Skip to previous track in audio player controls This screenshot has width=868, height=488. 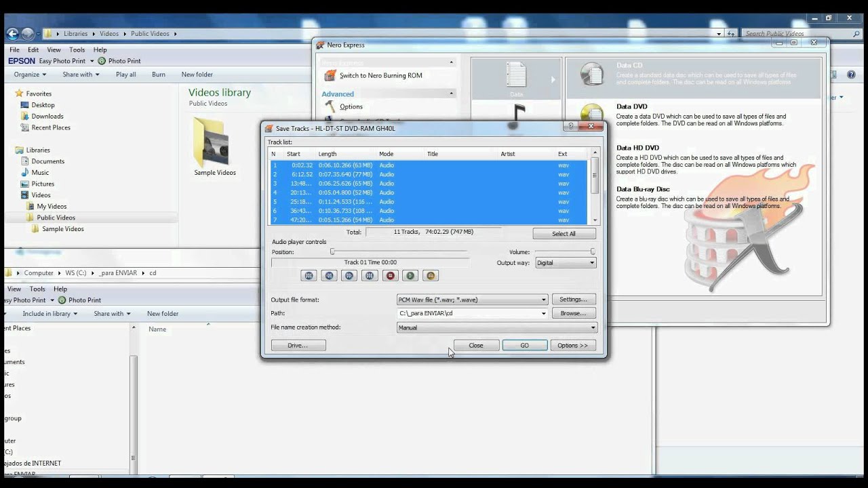(x=309, y=276)
